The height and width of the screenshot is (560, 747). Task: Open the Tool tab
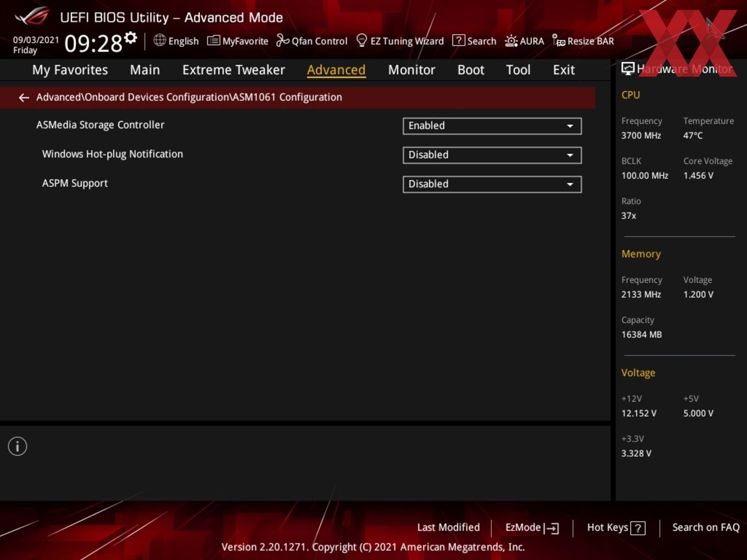click(x=518, y=70)
